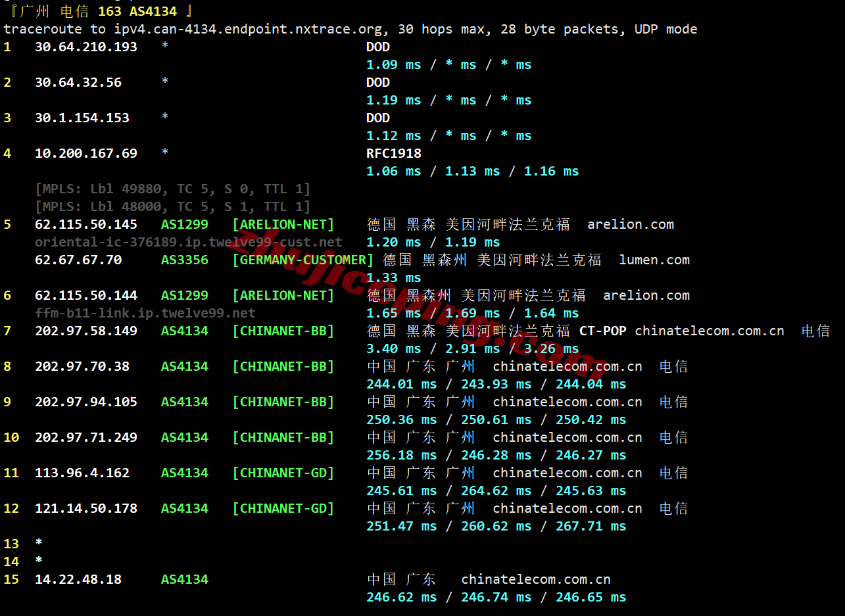
Task: Select hostname ipv4.can-4134.endpoint.nxtrace.org in traceroute line
Action: [249, 29]
